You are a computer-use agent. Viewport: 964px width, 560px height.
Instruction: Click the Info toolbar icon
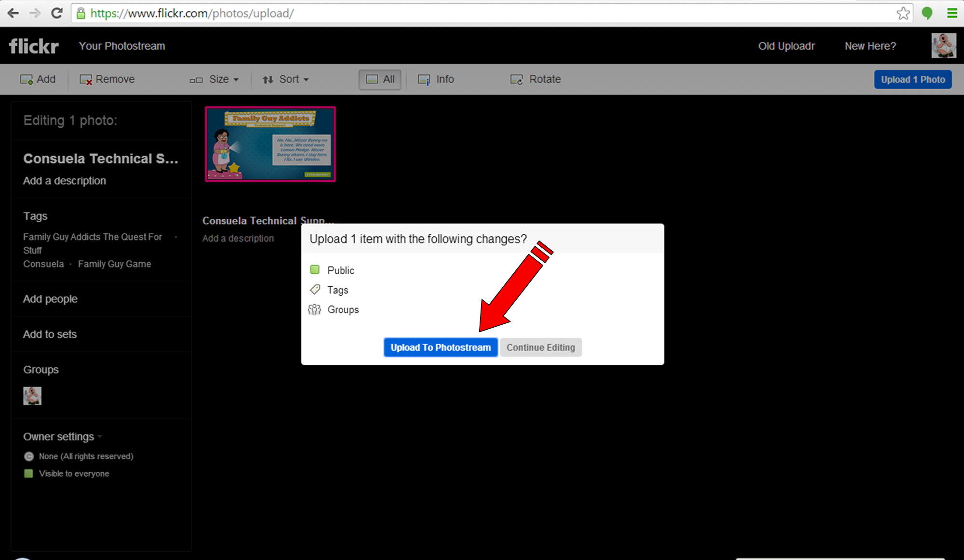424,80
